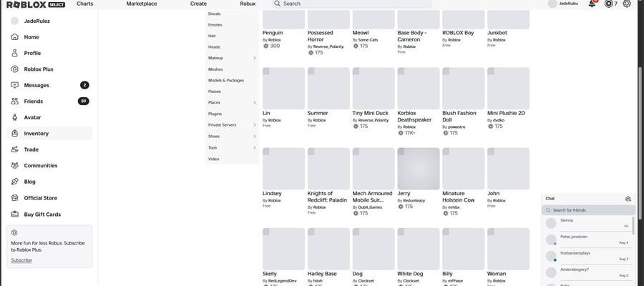Select the Emotes inventory category
Viewport: 644px width, 286px height.
[x=215, y=25]
